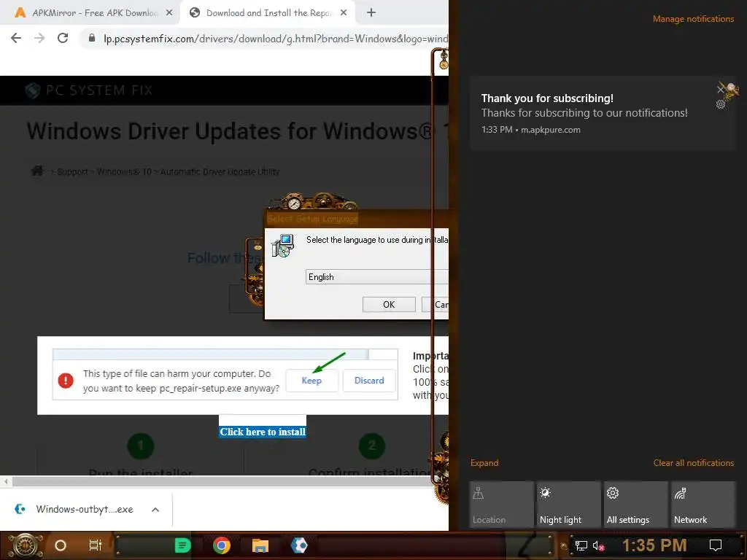
Task: Toggle the Location quick action
Action: coord(502,505)
